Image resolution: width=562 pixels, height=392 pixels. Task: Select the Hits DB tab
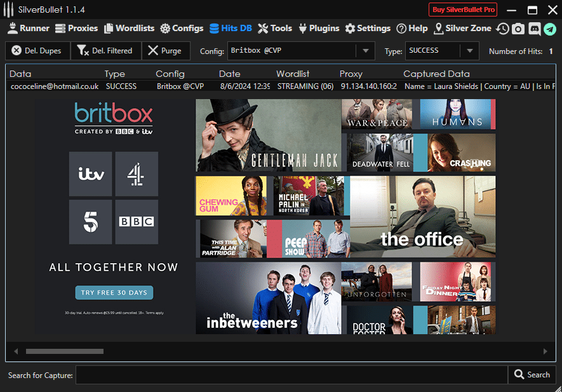click(x=231, y=29)
